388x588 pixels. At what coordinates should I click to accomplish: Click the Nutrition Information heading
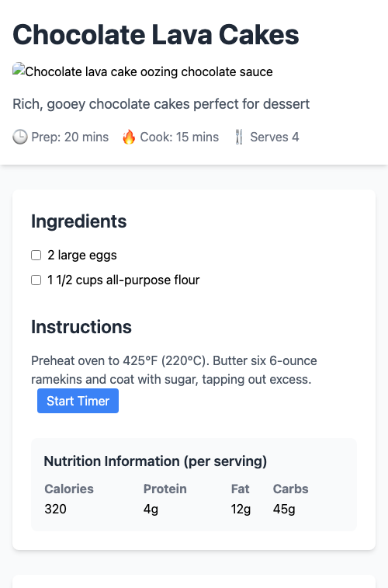tap(155, 461)
